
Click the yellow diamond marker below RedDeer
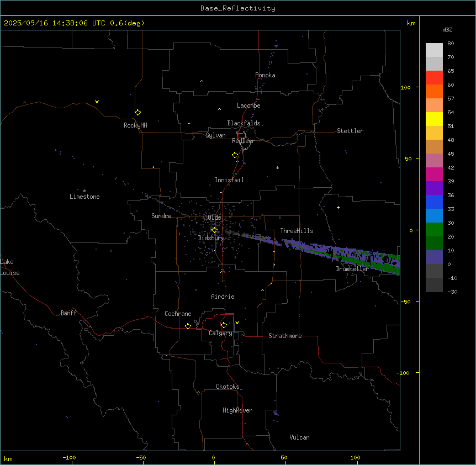(235, 155)
